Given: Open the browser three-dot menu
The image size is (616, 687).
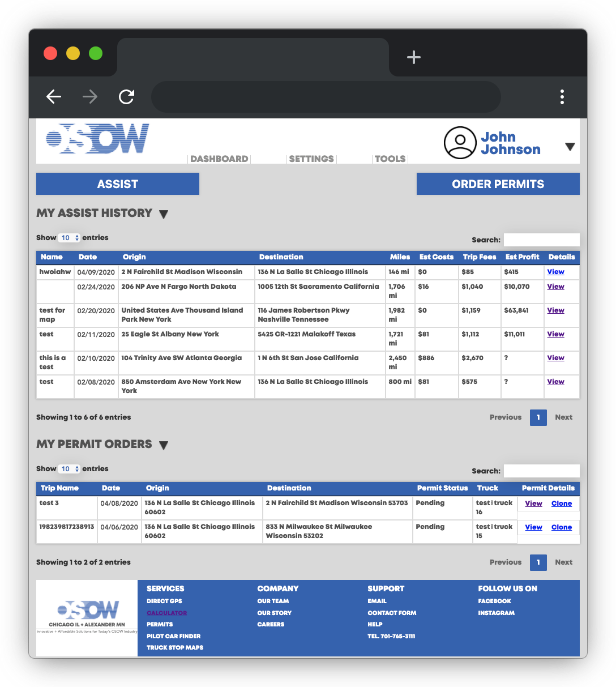Looking at the screenshot, I should (562, 97).
